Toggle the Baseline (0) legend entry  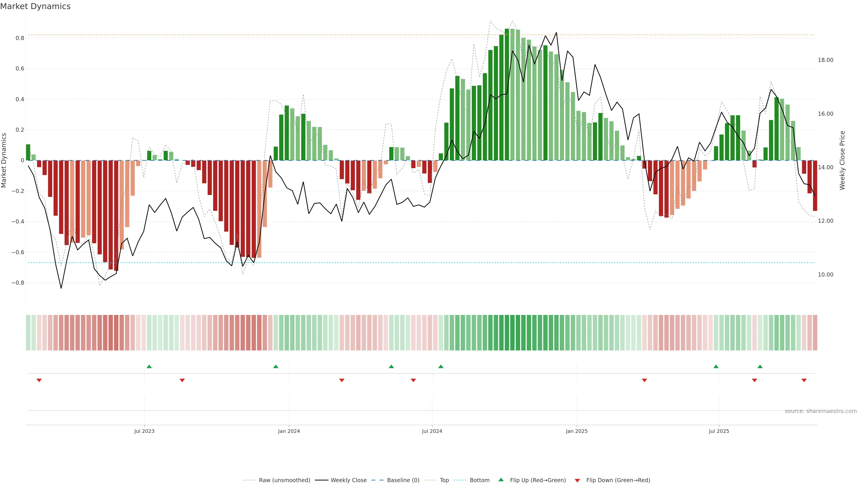point(403,480)
